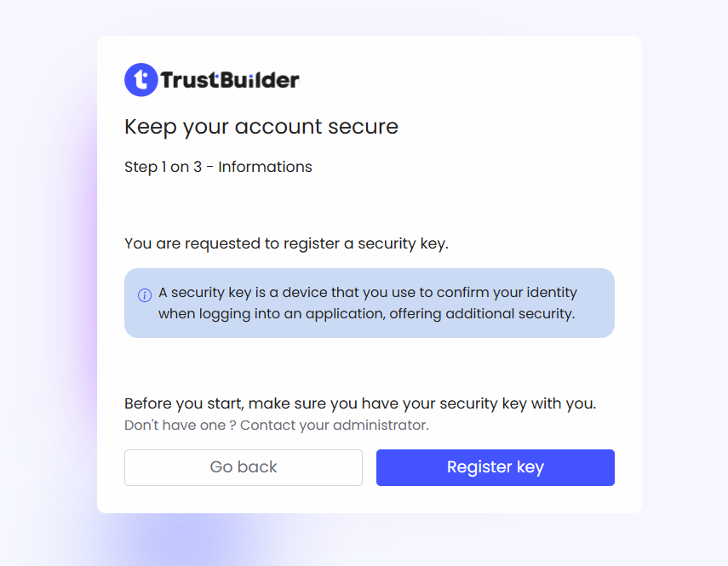Screen dimensions: 728x566
Task: Click the "Step 1 on 3" text
Action: (163, 167)
